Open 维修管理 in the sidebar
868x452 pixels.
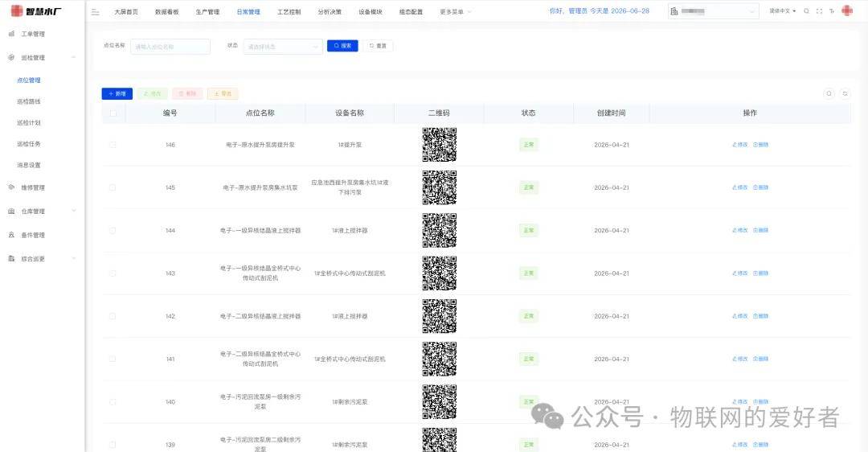[x=33, y=187]
